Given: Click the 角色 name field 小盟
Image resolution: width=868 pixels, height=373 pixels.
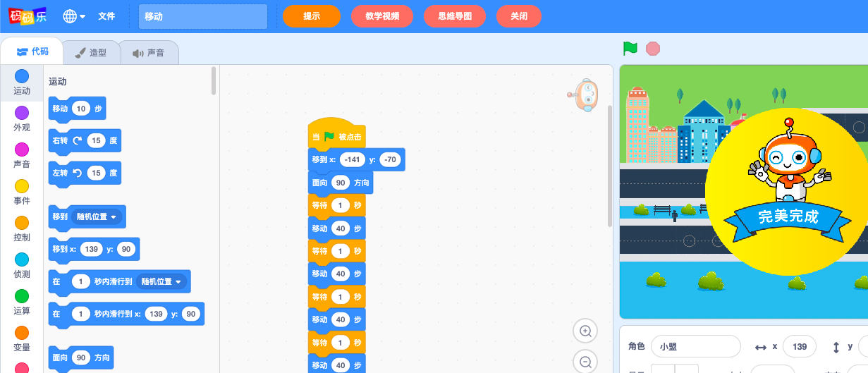Looking at the screenshot, I should 696,346.
